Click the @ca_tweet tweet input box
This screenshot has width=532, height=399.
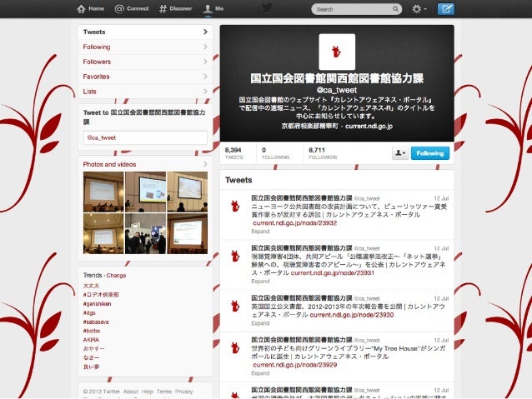pos(145,138)
